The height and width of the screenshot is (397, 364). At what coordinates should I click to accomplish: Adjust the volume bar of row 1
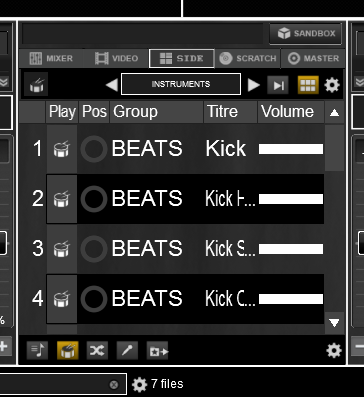point(291,149)
